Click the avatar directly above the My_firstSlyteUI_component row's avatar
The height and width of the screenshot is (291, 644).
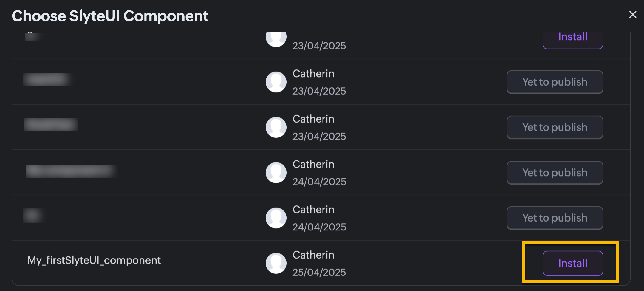pyautogui.click(x=276, y=218)
